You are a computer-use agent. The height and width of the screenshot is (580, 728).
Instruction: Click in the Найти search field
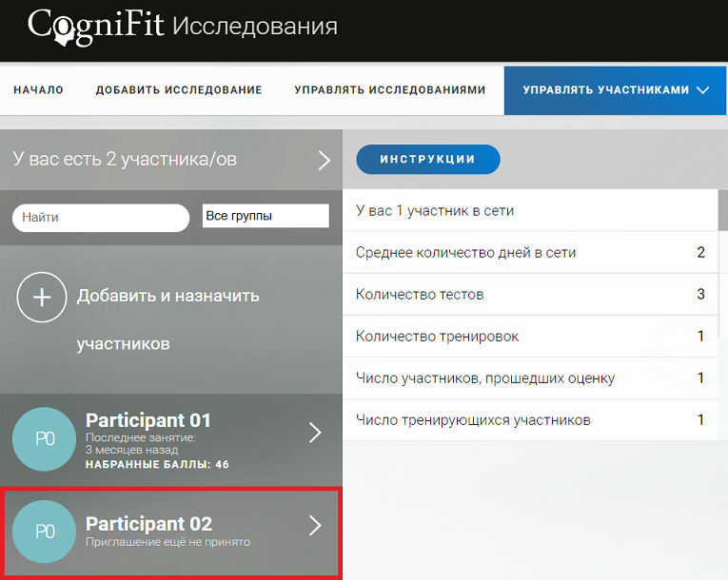101,218
